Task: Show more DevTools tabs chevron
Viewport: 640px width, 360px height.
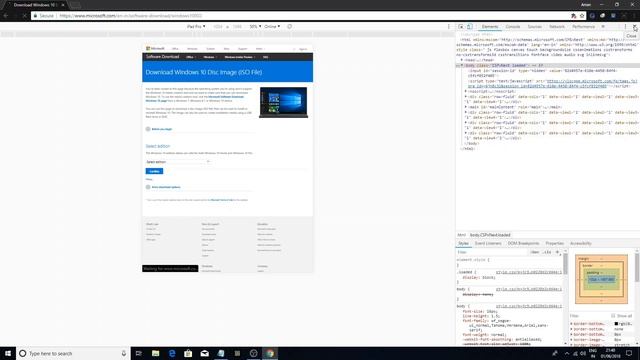Action: pyautogui.click(x=603, y=27)
